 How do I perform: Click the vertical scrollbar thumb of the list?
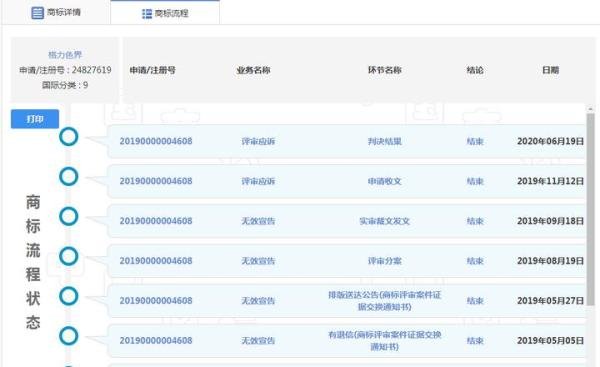590,209
